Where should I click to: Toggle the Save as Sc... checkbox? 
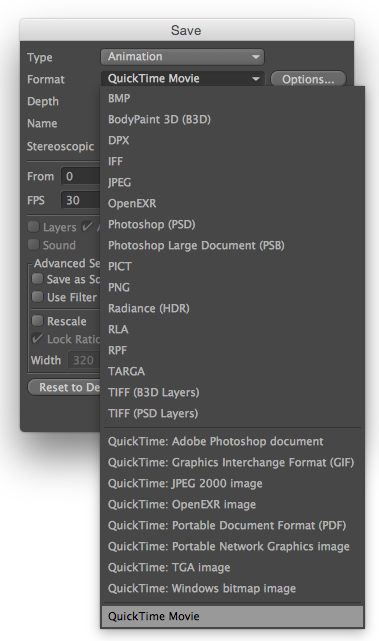[37, 279]
